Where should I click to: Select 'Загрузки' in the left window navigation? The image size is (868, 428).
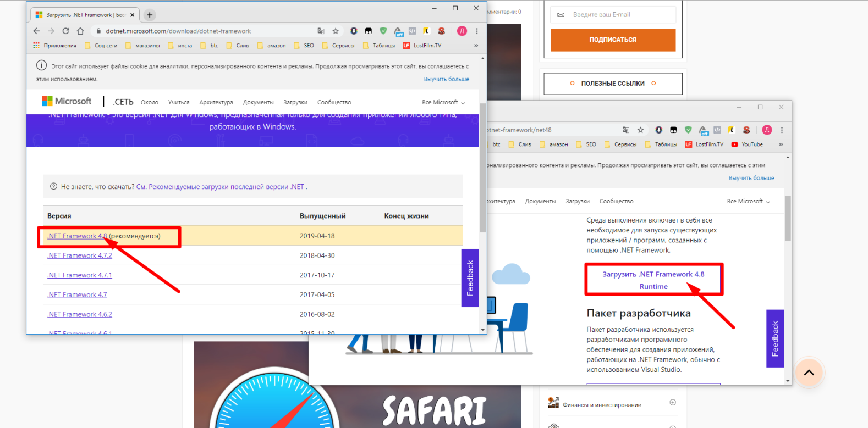tap(295, 102)
